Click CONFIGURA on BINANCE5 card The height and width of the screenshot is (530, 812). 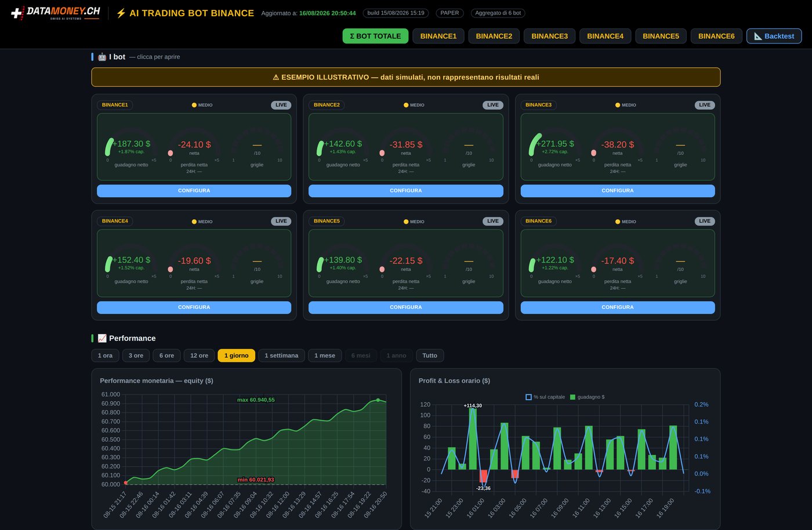[406, 307]
